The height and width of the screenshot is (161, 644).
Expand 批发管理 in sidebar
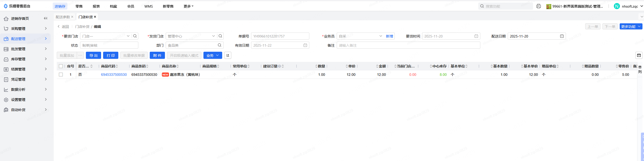[x=46, y=49]
